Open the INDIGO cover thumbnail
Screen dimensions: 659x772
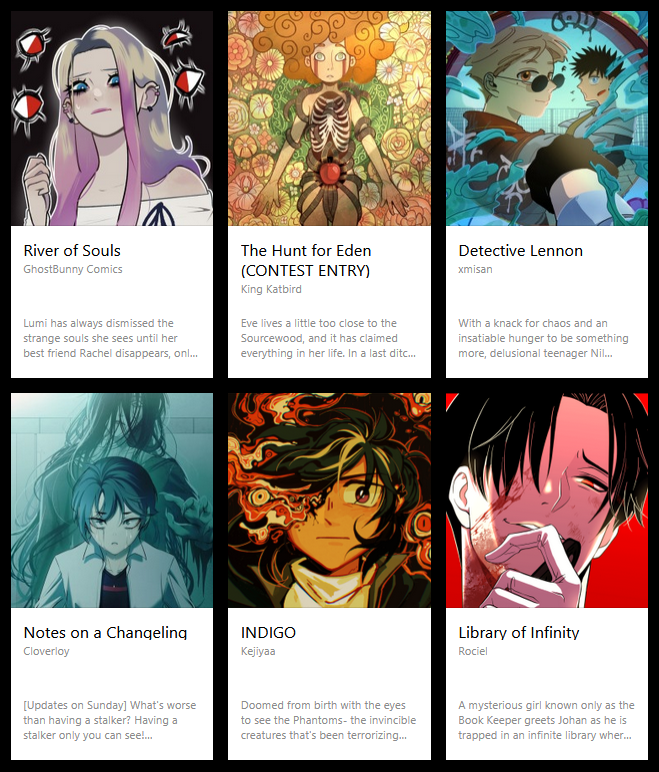pos(329,500)
